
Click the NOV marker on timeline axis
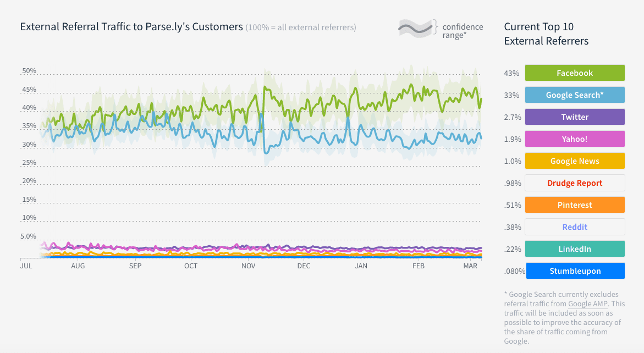click(x=249, y=266)
